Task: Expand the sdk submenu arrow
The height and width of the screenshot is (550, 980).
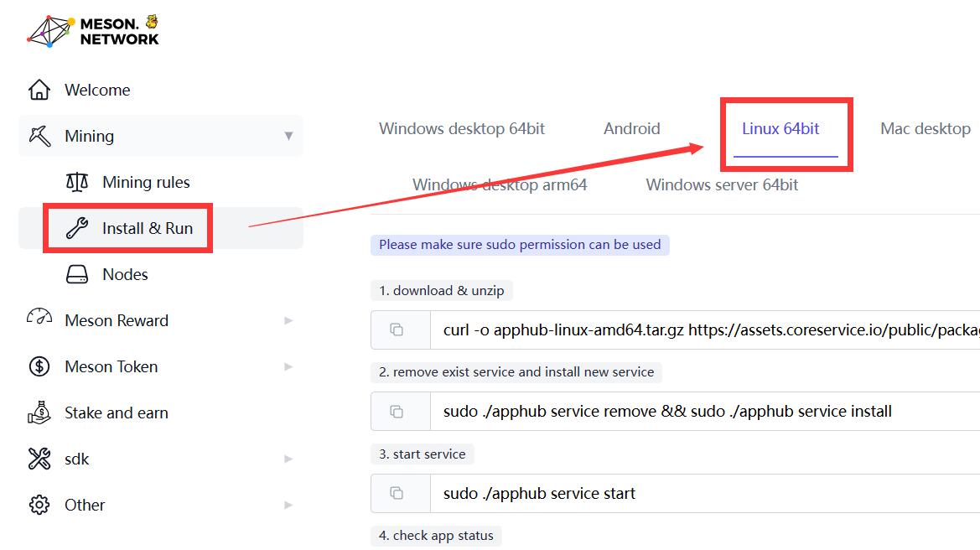Action: click(288, 459)
